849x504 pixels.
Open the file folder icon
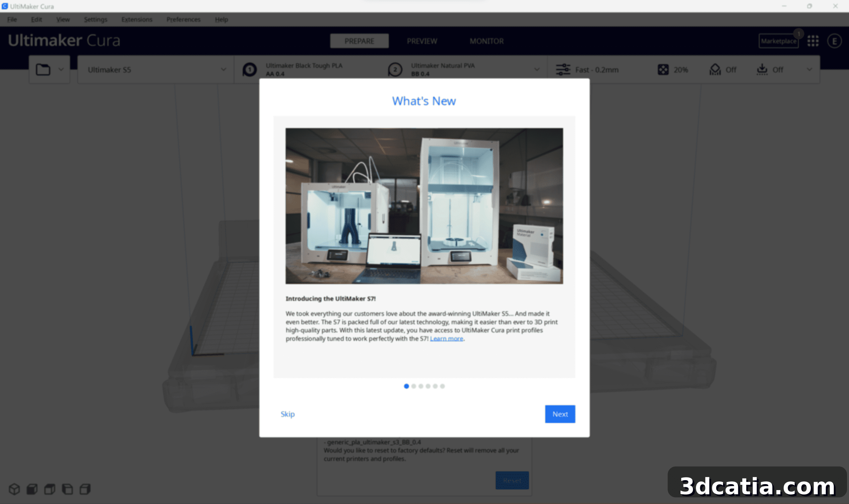43,70
